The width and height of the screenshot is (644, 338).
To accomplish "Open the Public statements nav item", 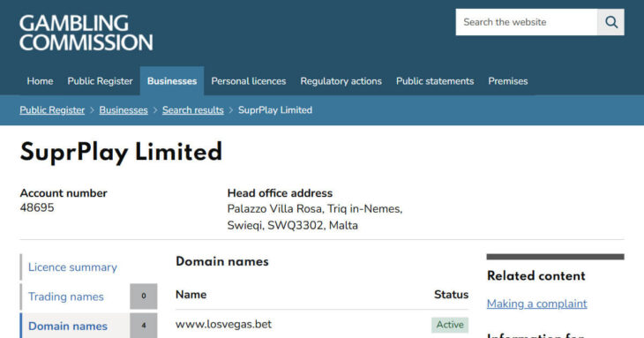I will [x=435, y=81].
